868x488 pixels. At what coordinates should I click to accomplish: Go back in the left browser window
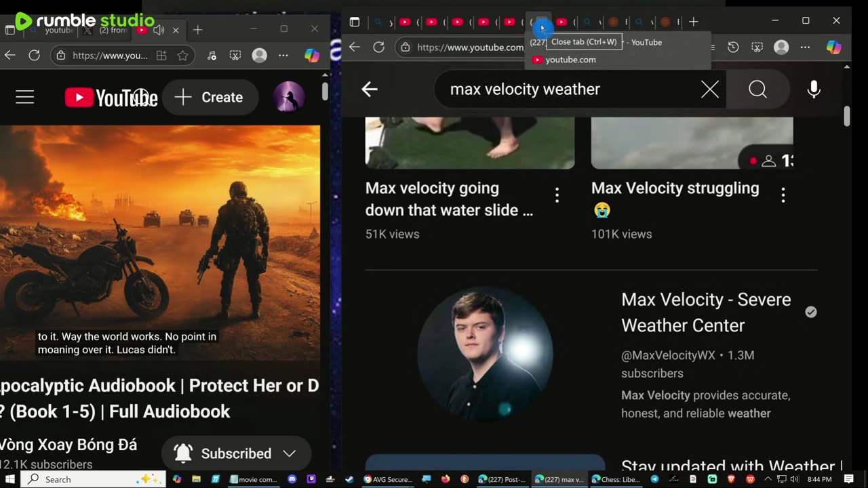pyautogui.click(x=9, y=56)
